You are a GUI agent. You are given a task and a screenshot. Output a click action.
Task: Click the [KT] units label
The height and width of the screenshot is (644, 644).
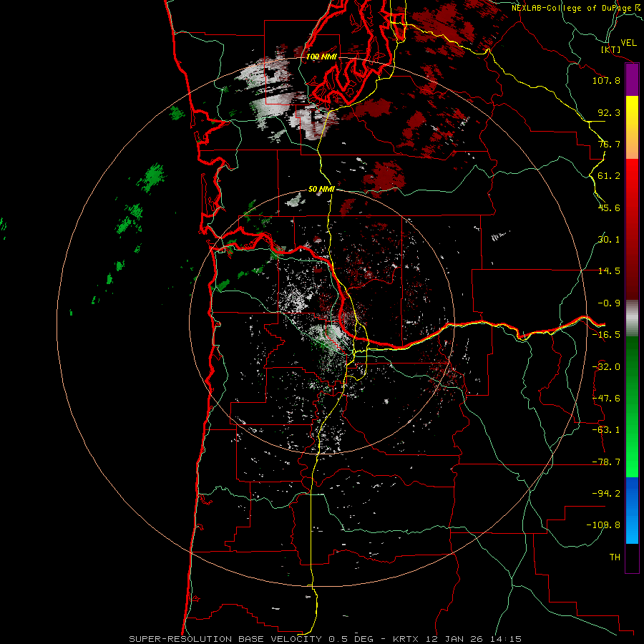[610, 49]
